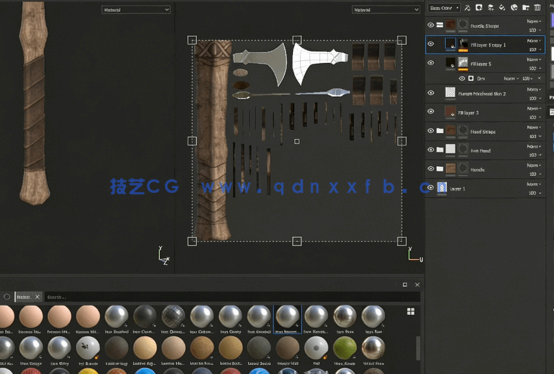554x374 pixels.
Task: Select the Hand Straps group
Action: coord(485,131)
